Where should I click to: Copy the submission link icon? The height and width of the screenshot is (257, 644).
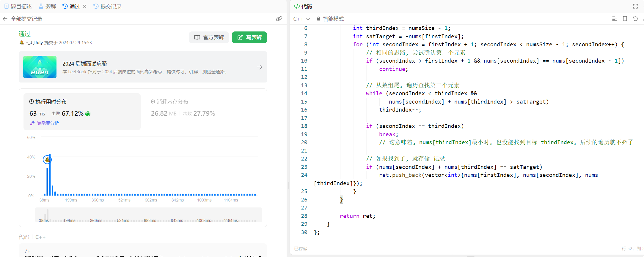(x=279, y=19)
